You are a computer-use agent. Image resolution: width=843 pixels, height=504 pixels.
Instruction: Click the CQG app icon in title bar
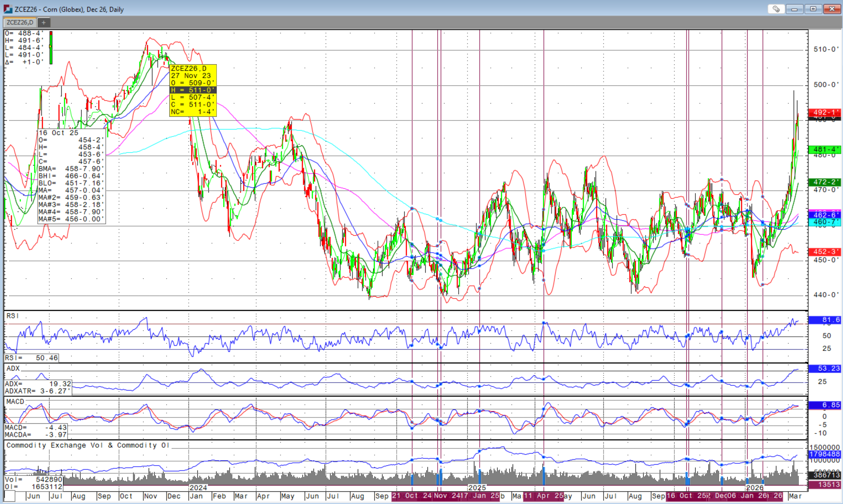7,9
